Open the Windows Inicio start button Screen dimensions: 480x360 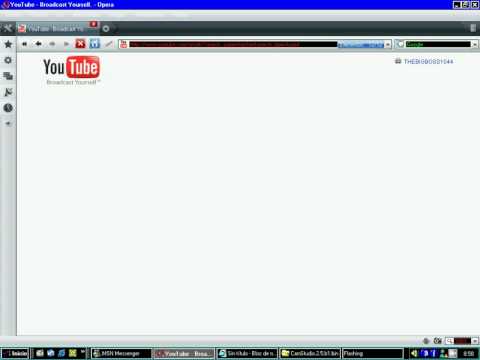(x=15, y=353)
